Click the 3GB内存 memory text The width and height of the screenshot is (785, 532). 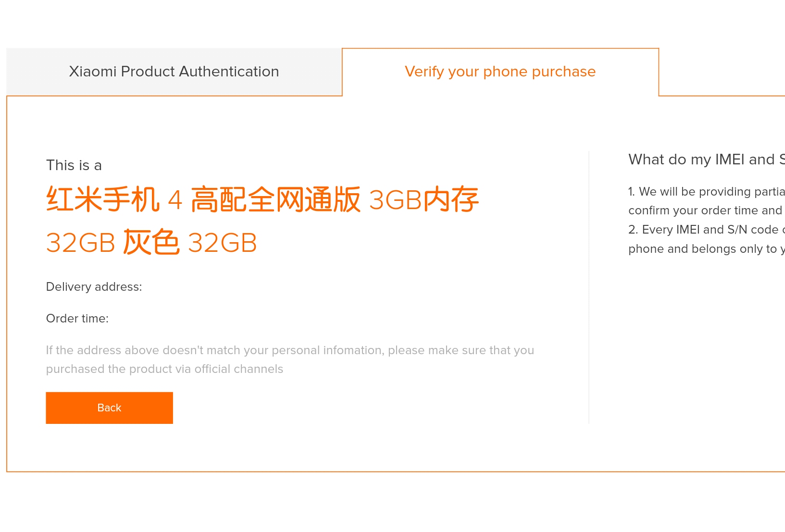click(424, 200)
